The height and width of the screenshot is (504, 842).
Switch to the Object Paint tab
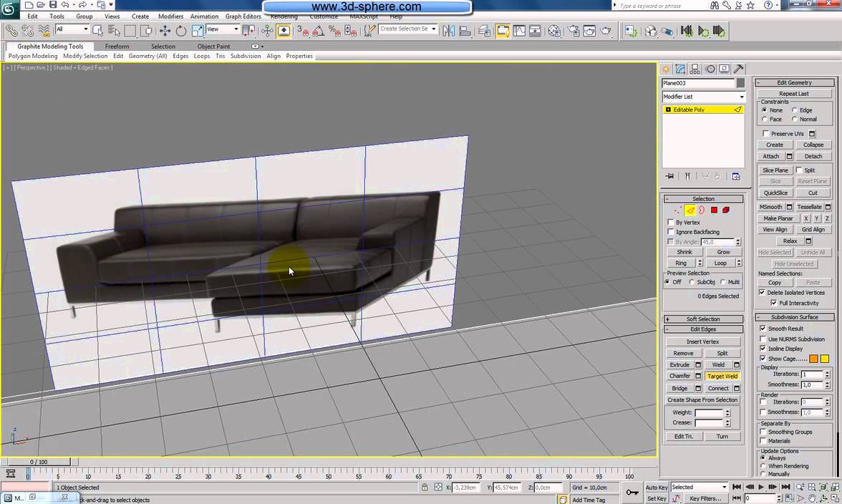pos(213,46)
